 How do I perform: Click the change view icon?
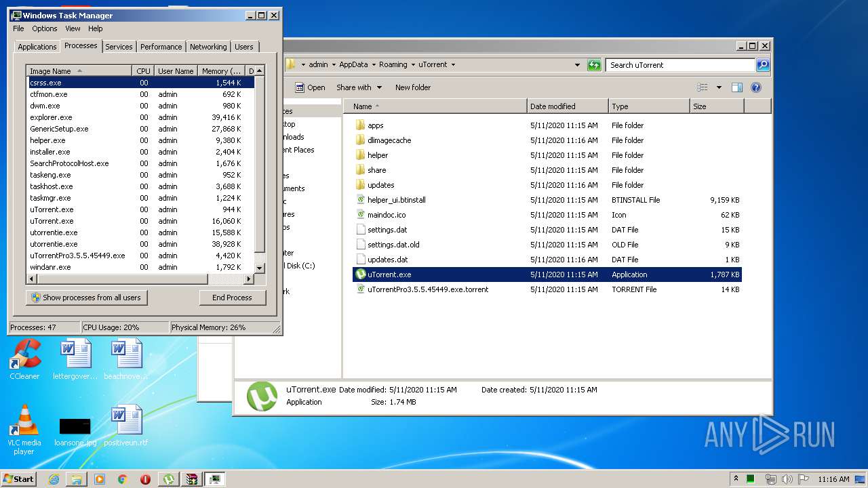[x=703, y=87]
